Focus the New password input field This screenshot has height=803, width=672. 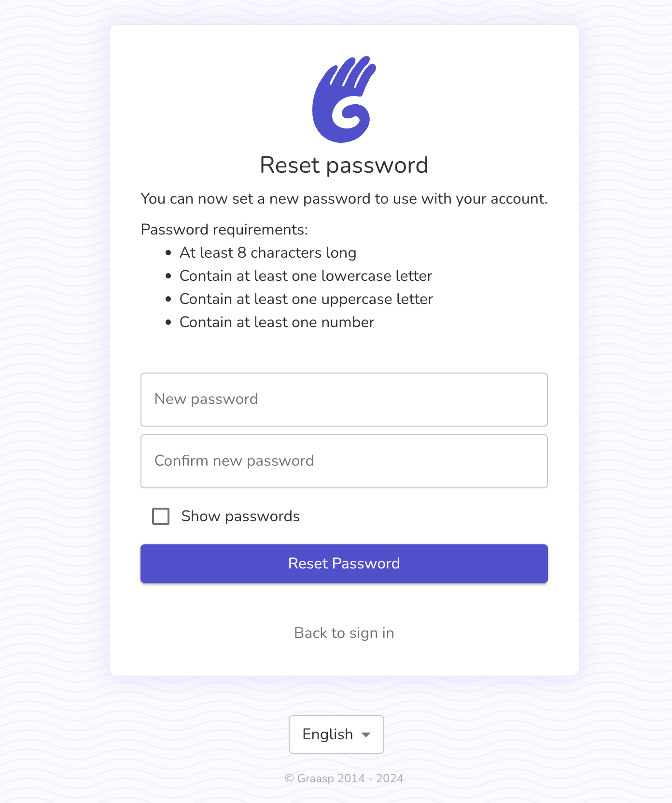pyautogui.click(x=344, y=400)
